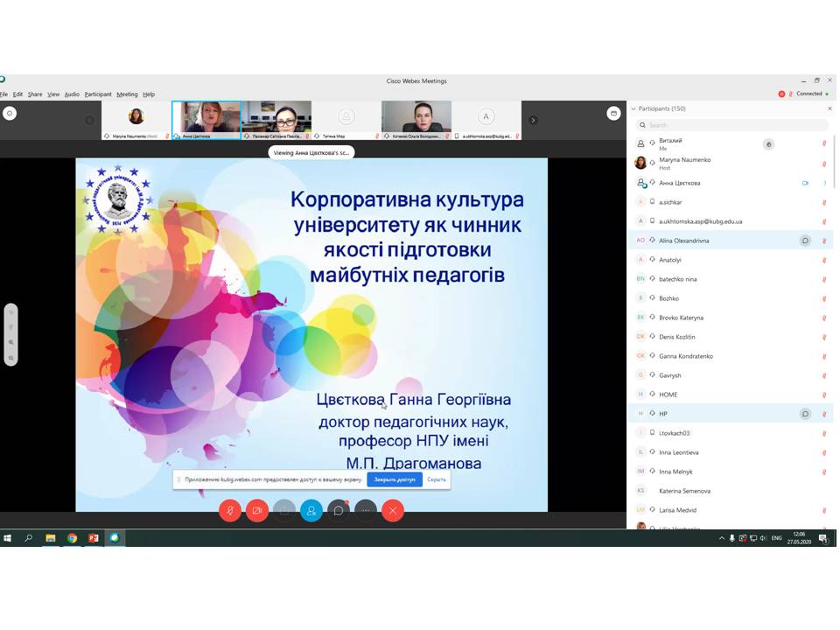
Task: Click the share content button
Action: pos(284,510)
